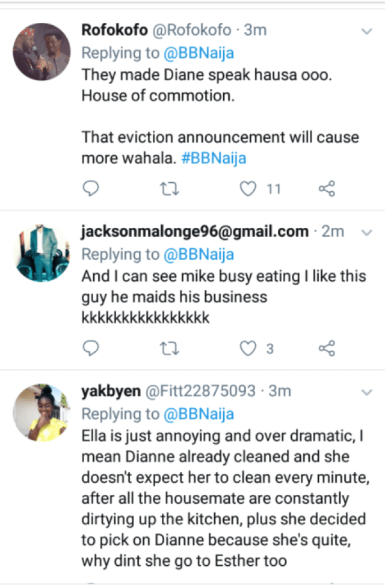Open the share menu on Rofokofo's tweet
This screenshot has width=385, height=588.
[x=327, y=188]
